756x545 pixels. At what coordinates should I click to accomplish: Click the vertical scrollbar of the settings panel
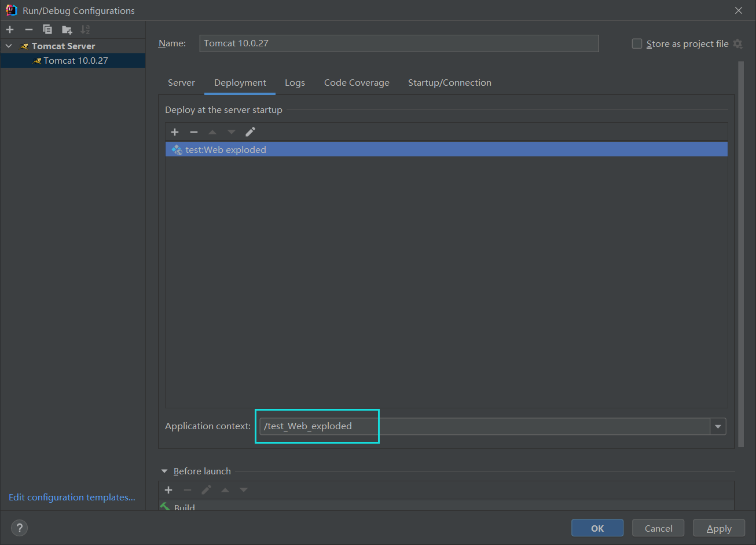[x=740, y=253]
